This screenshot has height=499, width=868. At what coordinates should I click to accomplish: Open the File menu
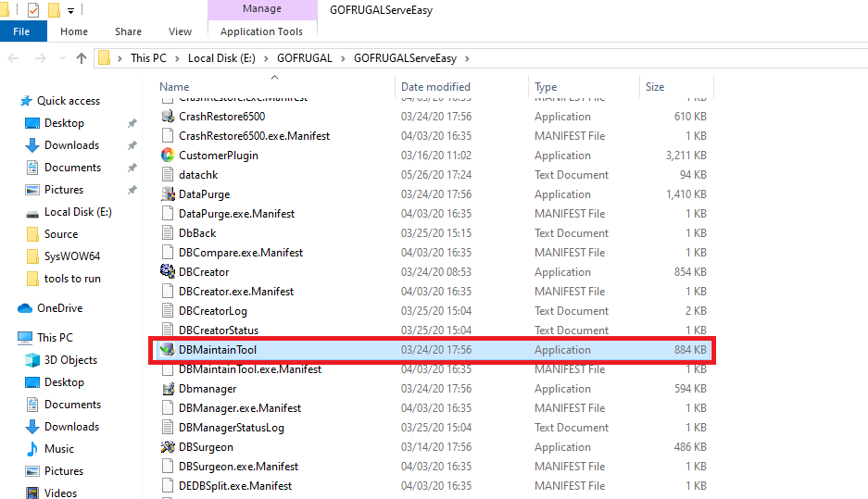21,31
